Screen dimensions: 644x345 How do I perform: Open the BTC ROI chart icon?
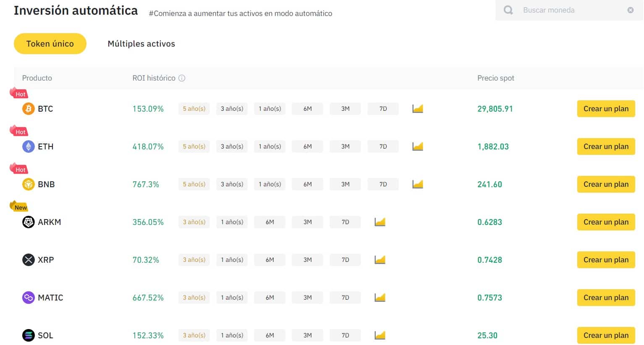(x=418, y=109)
